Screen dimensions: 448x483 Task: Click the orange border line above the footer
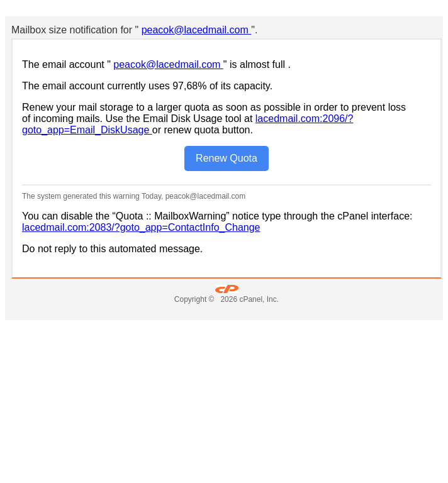[x=227, y=278]
